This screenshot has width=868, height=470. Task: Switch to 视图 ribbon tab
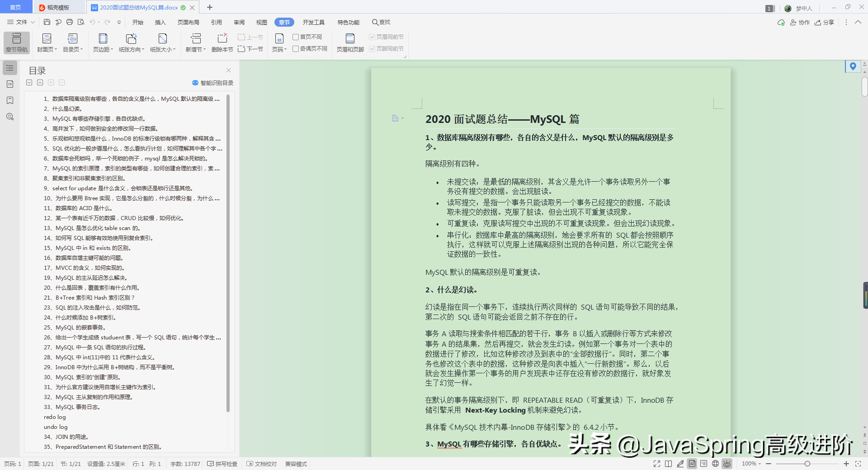[x=262, y=22]
